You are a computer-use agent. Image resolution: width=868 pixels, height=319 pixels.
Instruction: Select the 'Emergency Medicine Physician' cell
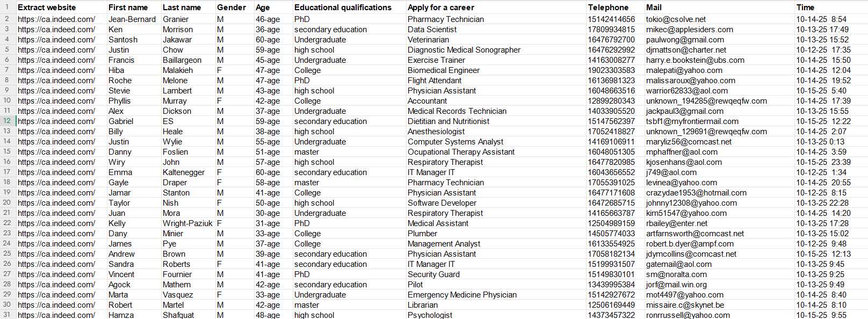tap(462, 295)
